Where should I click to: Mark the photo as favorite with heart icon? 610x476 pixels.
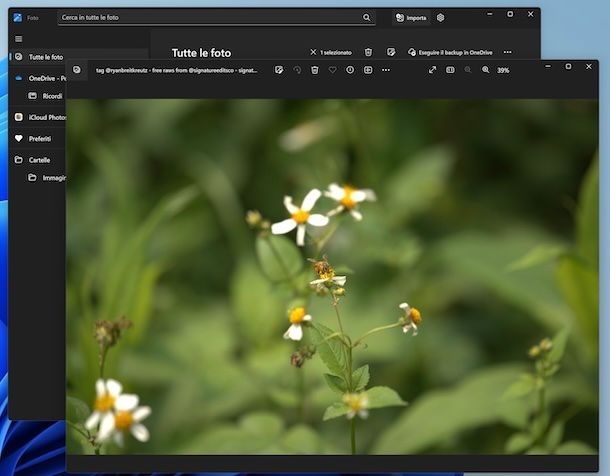pos(332,70)
